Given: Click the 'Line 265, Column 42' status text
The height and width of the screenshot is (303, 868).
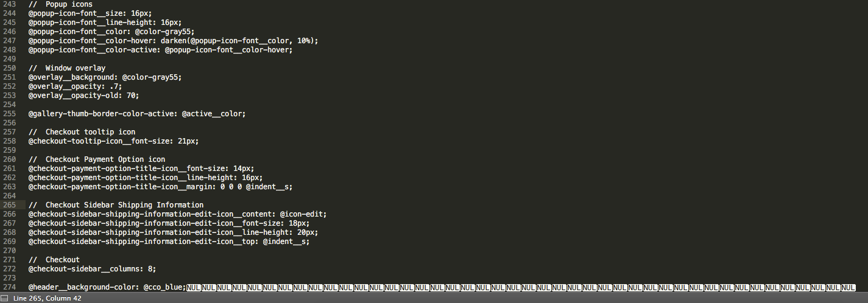Looking at the screenshot, I should click(x=48, y=298).
